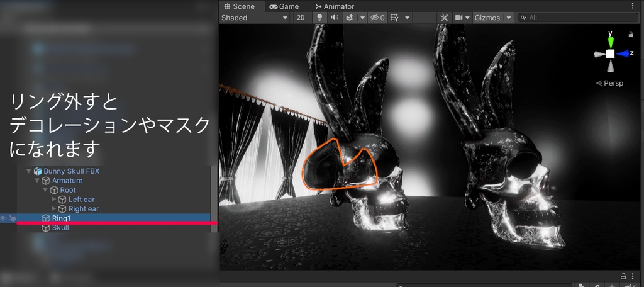The image size is (644, 287).
Task: Click the lock icon below the scene
Action: click(623, 276)
